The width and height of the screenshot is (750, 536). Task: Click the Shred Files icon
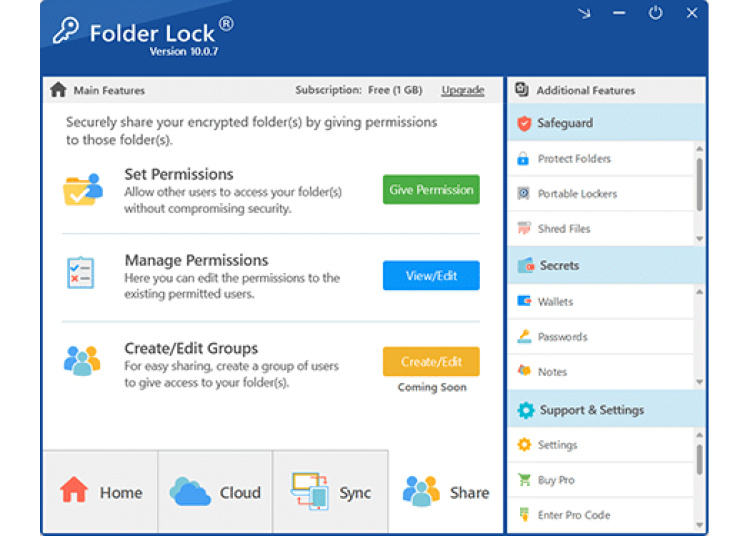tap(523, 229)
